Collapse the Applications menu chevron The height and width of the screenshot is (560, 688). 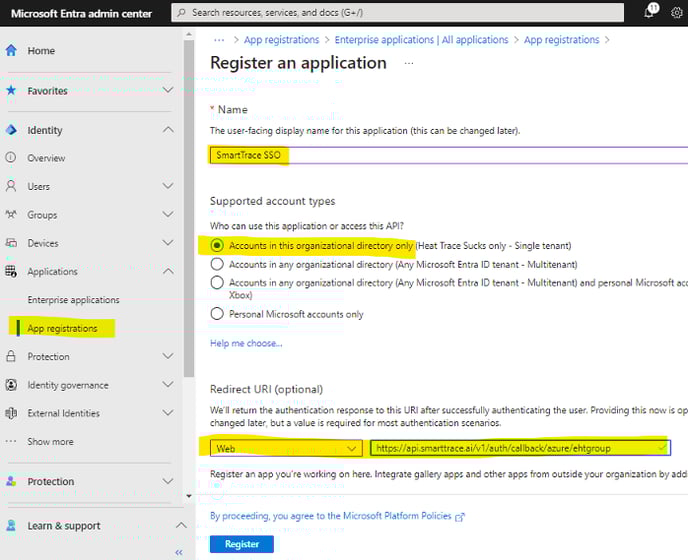(168, 271)
